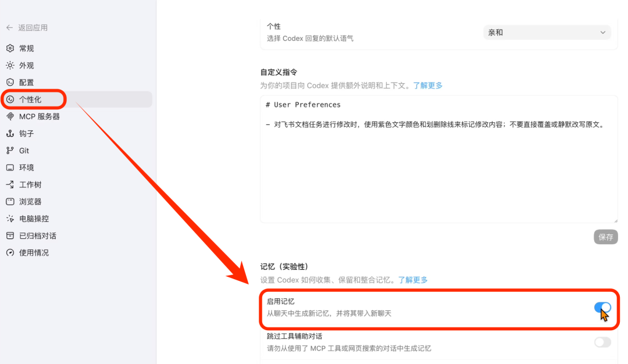628x364 pixels.
Task: Click the 自定义指令 heading
Action: pos(279,73)
